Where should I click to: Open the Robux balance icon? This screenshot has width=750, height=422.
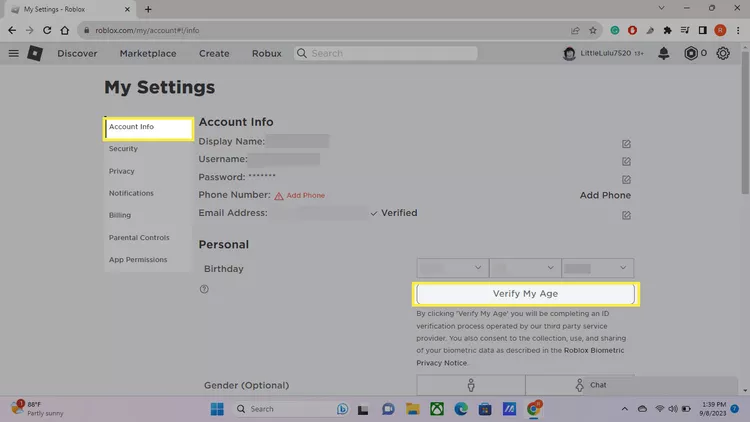690,53
